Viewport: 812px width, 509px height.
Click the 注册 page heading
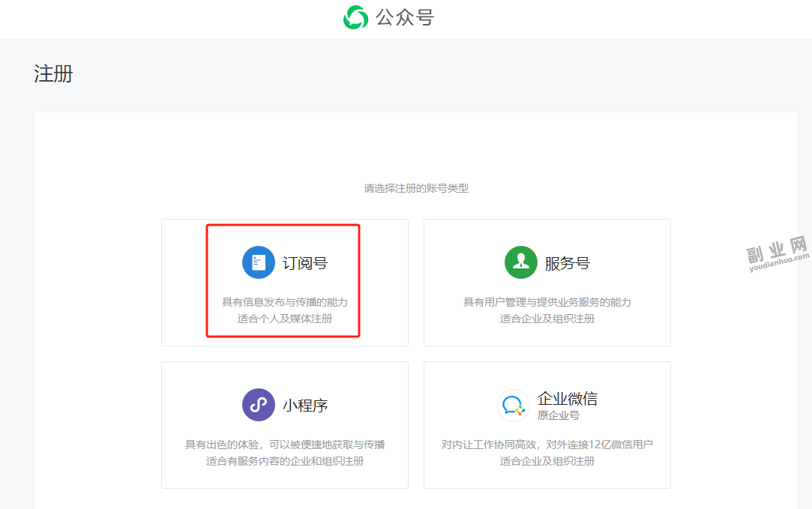point(53,73)
